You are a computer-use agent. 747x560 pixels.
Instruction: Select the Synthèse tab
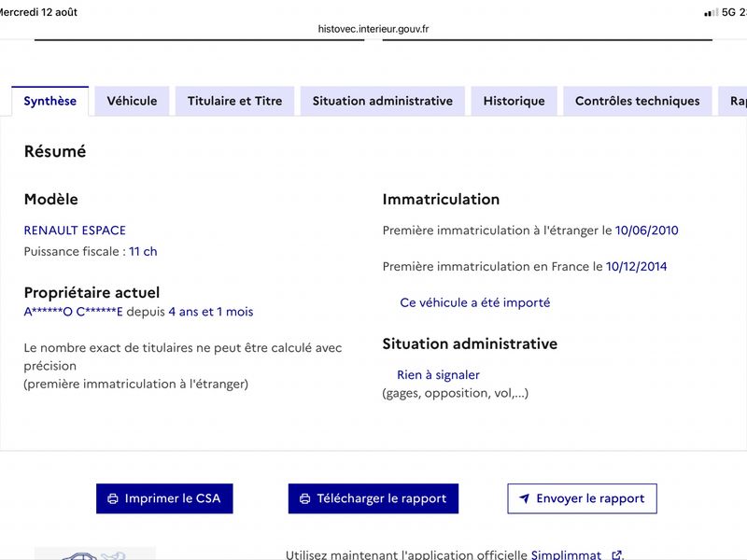click(50, 101)
